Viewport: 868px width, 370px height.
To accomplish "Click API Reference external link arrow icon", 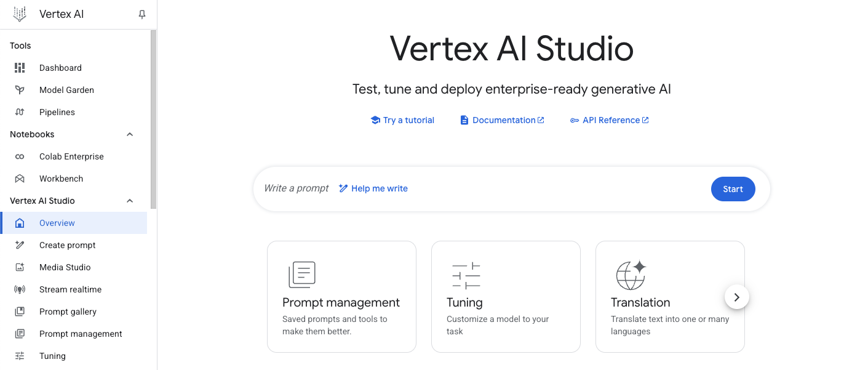I will [x=645, y=120].
